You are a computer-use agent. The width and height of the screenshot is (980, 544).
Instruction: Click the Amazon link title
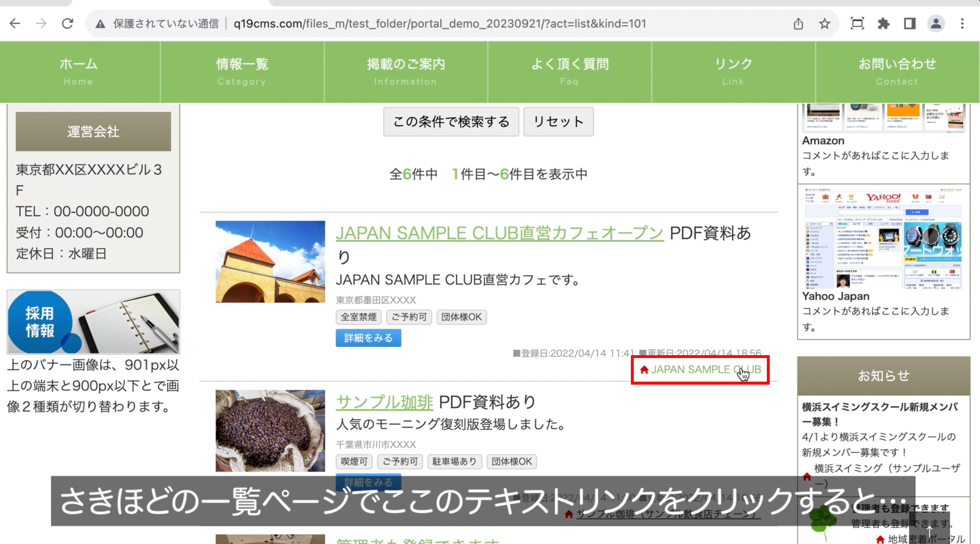[x=823, y=141]
